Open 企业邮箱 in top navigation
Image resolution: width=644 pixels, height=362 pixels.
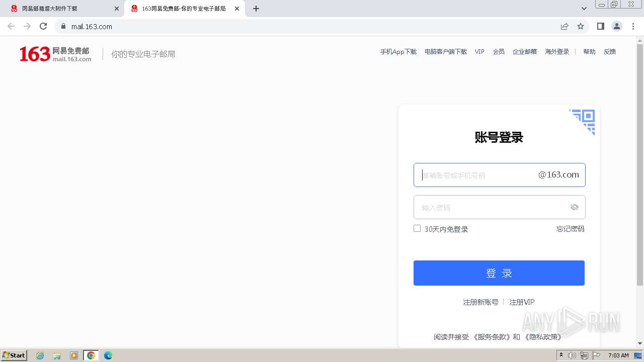[525, 52]
